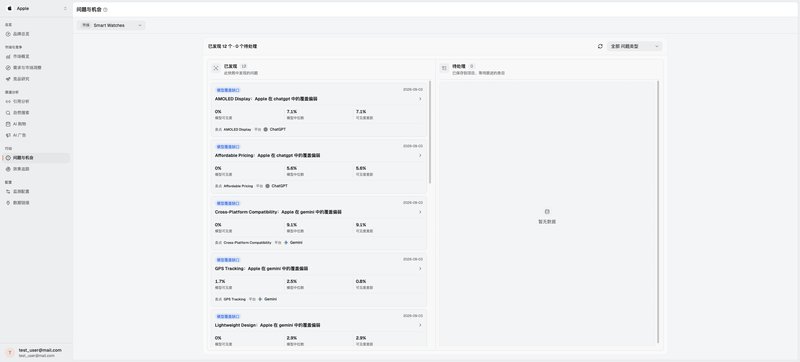Click the 已发现 column header icon
The height and width of the screenshot is (362, 800).
tap(216, 68)
